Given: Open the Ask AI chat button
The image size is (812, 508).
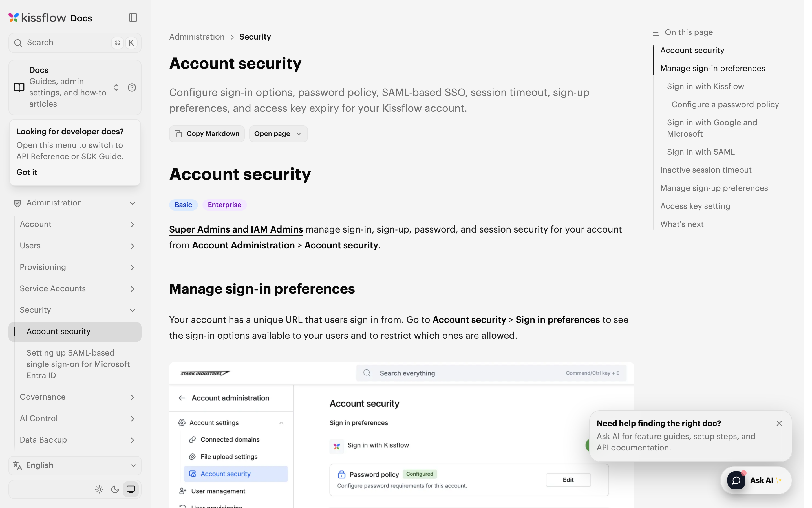Looking at the screenshot, I should point(756,480).
